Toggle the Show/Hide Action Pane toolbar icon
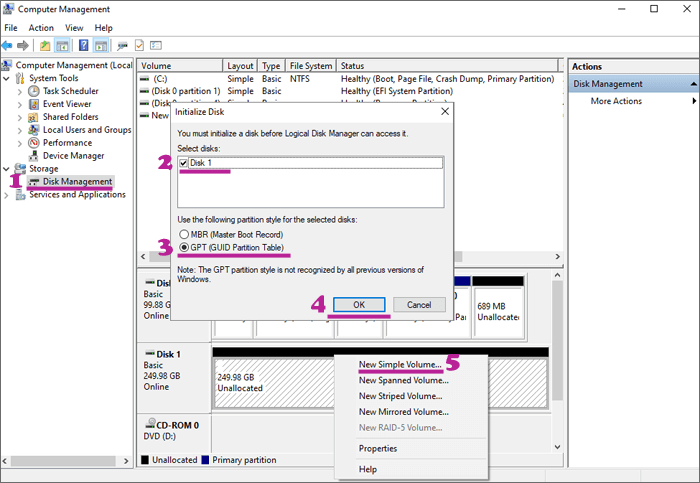This screenshot has width=700, height=483. [x=101, y=46]
